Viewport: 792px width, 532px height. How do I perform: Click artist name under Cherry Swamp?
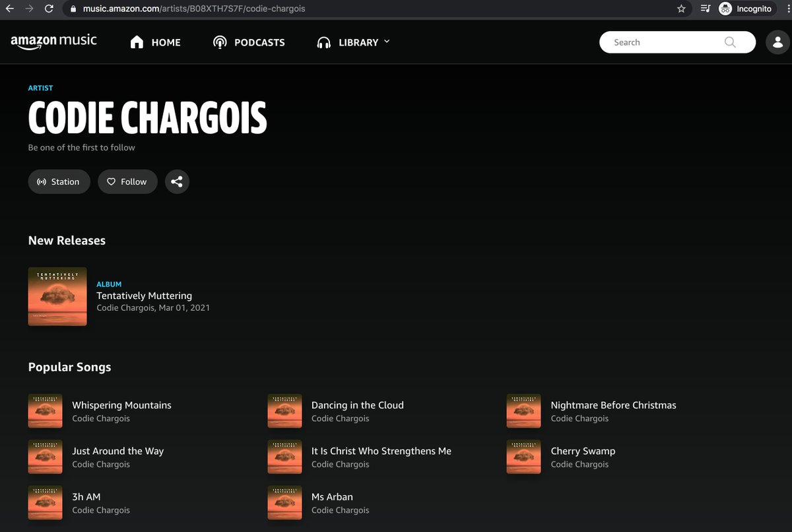(580, 464)
